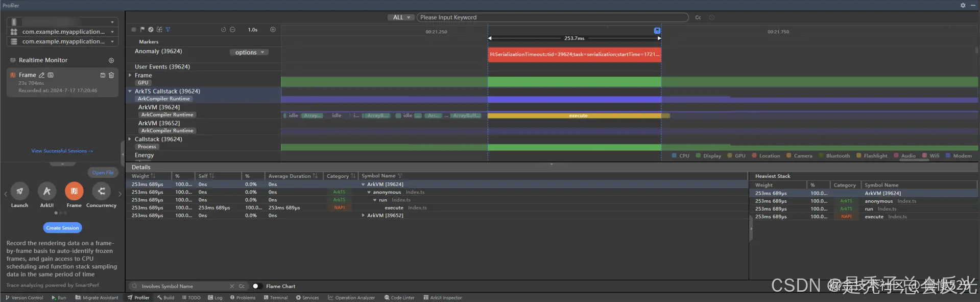Screen dimensions: 980x302
Task: Click the red SerializationTimeout anomaly bar
Action: click(575, 54)
